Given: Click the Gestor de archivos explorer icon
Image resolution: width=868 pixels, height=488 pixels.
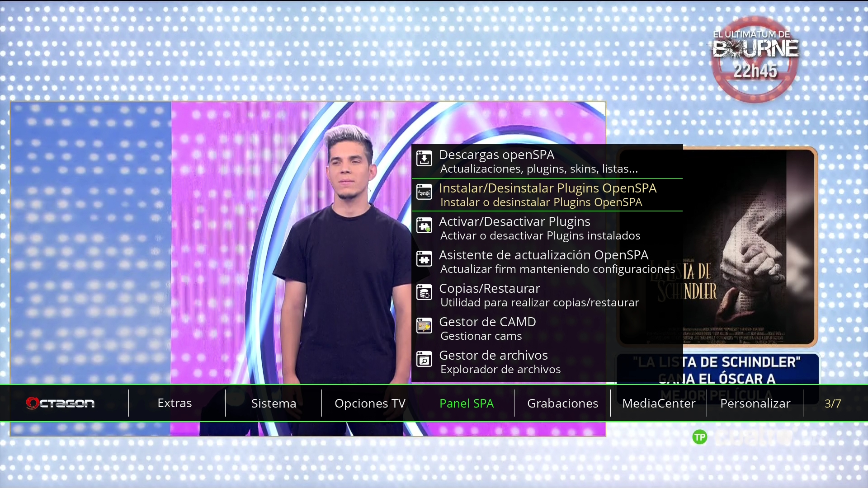Looking at the screenshot, I should tap(424, 360).
